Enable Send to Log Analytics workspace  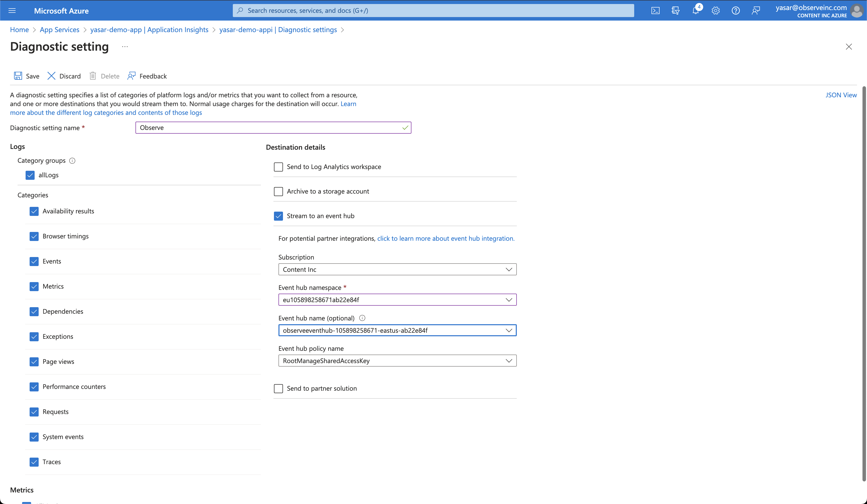pyautogui.click(x=278, y=167)
